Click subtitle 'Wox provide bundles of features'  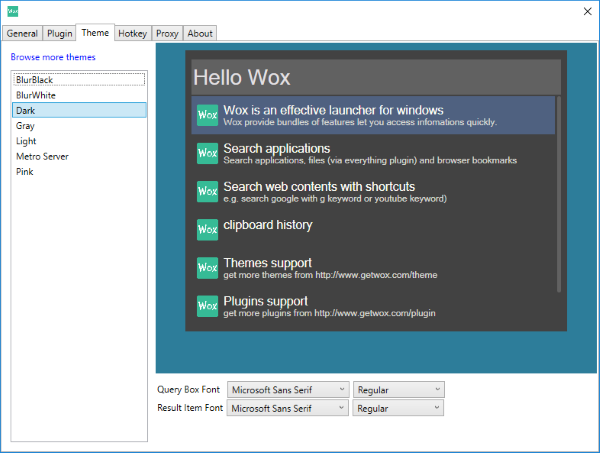(x=360, y=122)
